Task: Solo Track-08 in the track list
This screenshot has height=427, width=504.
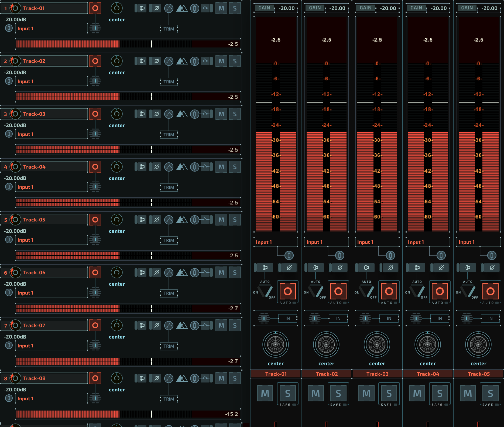Action: [235, 378]
